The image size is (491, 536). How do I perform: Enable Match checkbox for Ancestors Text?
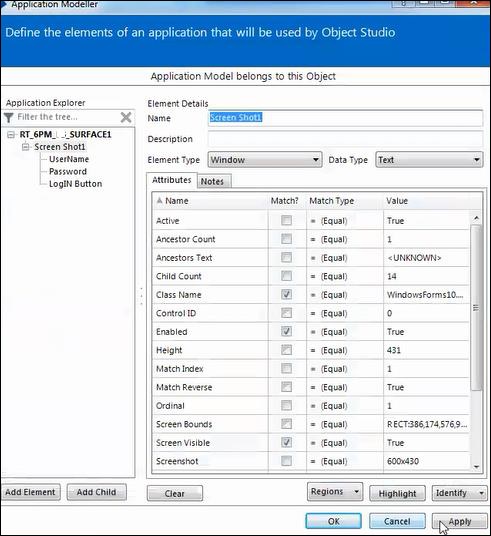(x=287, y=257)
